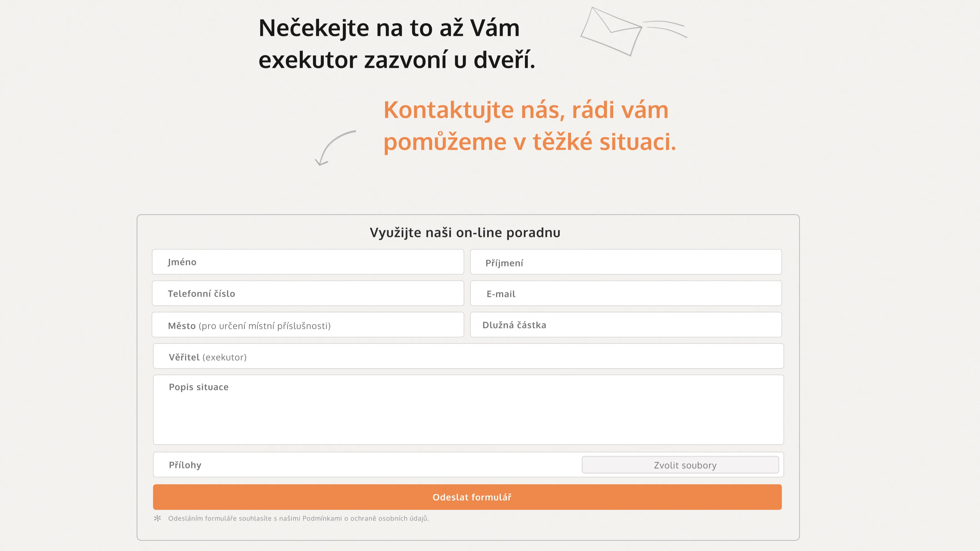Submit with the Odeslat formulář button

tap(467, 497)
